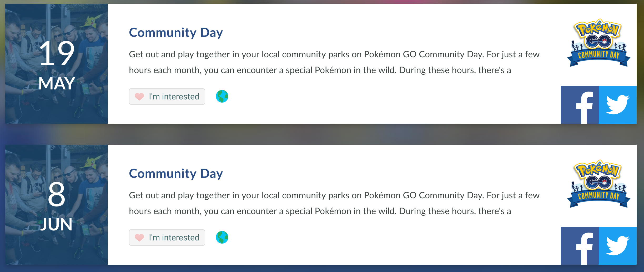The width and height of the screenshot is (644, 272).
Task: Click the globe icon on the May event
Action: 222,96
